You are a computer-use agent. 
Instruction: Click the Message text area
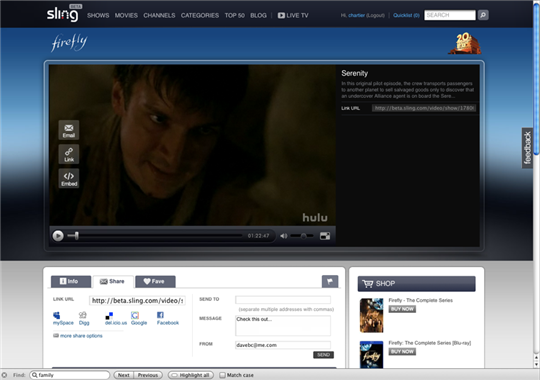[x=283, y=326]
